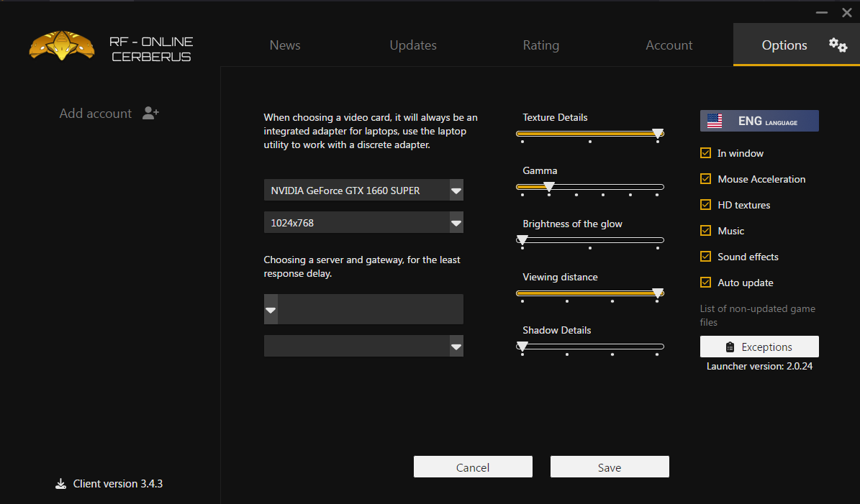The width and height of the screenshot is (860, 504).
Task: Toggle the In window checkbox
Action: click(x=705, y=153)
